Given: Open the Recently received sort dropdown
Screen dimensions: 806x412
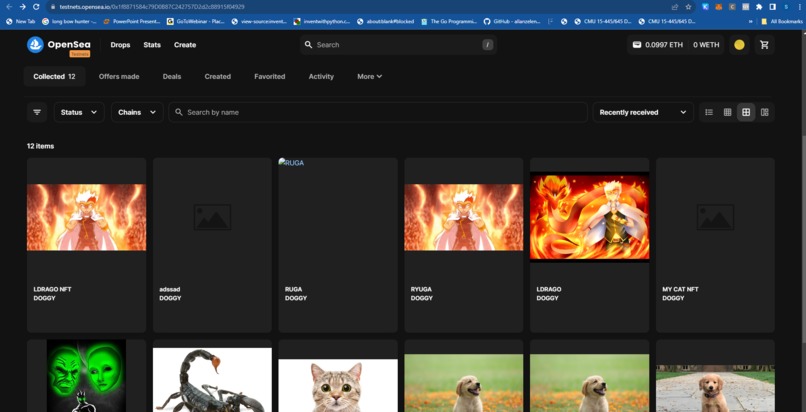Looking at the screenshot, I should point(643,112).
